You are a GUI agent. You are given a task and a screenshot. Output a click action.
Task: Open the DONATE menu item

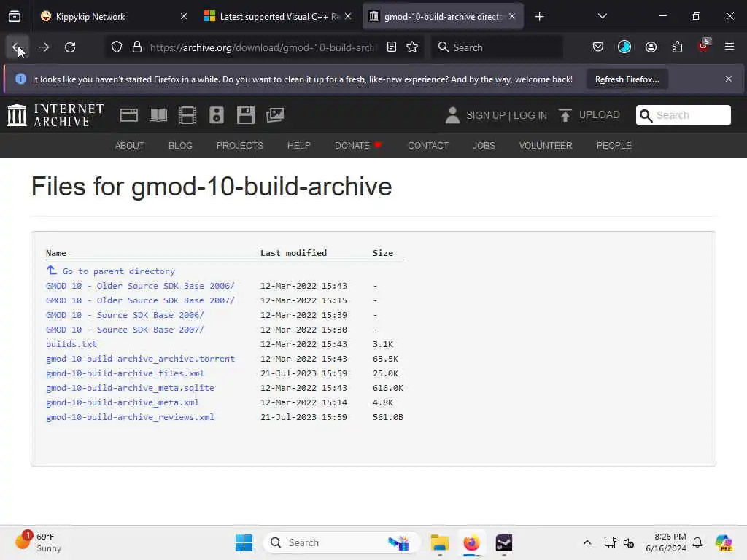click(x=357, y=146)
